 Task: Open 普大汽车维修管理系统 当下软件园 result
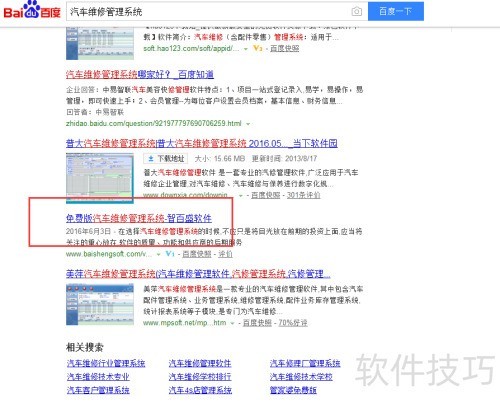[202, 144]
